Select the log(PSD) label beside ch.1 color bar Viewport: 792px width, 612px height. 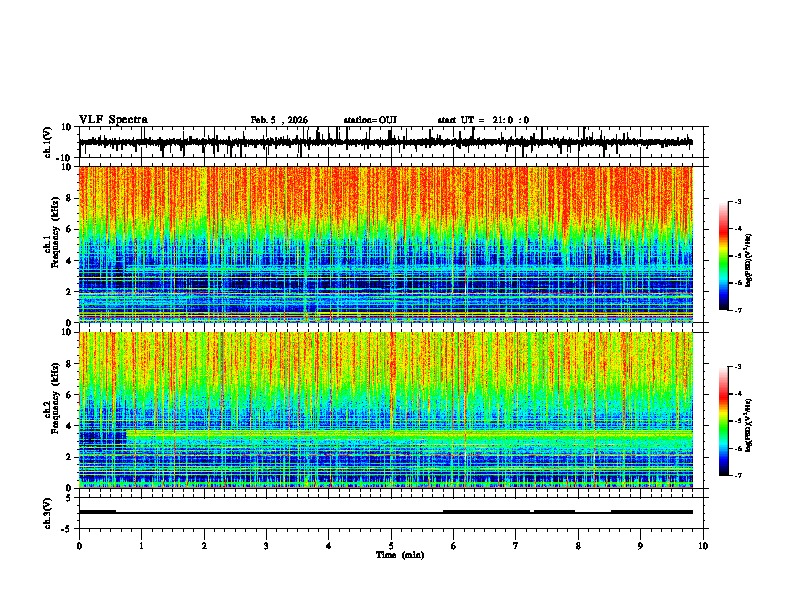[x=748, y=260]
